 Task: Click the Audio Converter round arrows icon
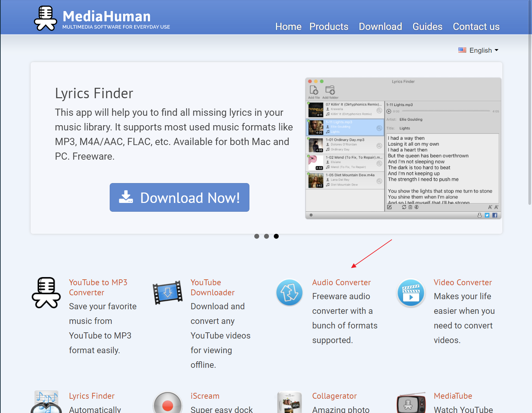click(x=289, y=293)
